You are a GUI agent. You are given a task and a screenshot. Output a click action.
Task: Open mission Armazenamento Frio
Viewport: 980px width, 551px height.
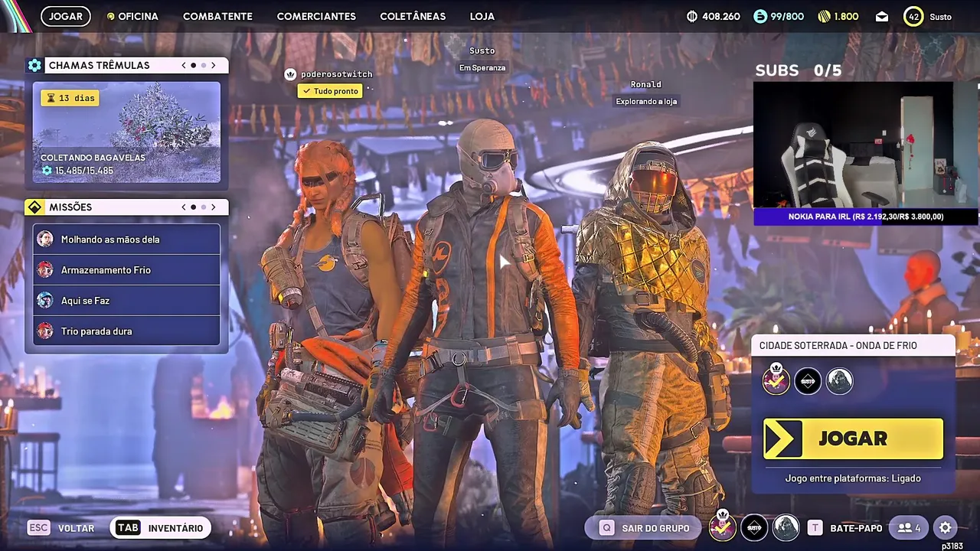(x=126, y=269)
